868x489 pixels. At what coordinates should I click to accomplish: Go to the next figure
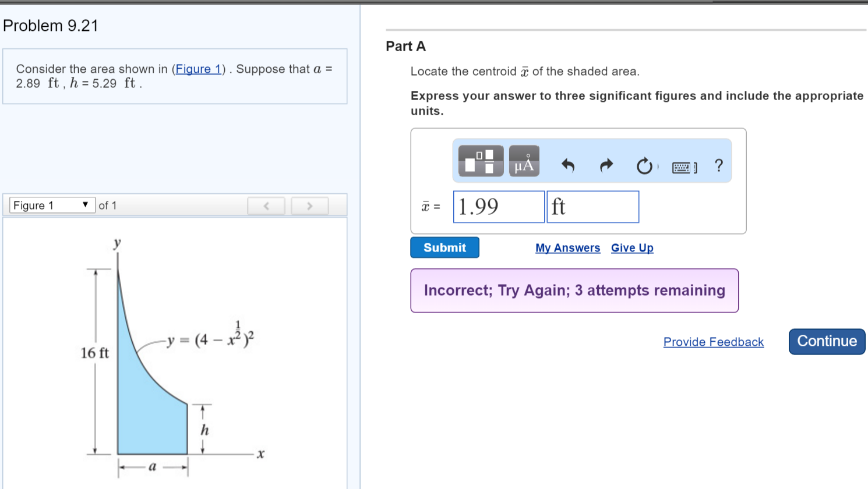coord(309,205)
